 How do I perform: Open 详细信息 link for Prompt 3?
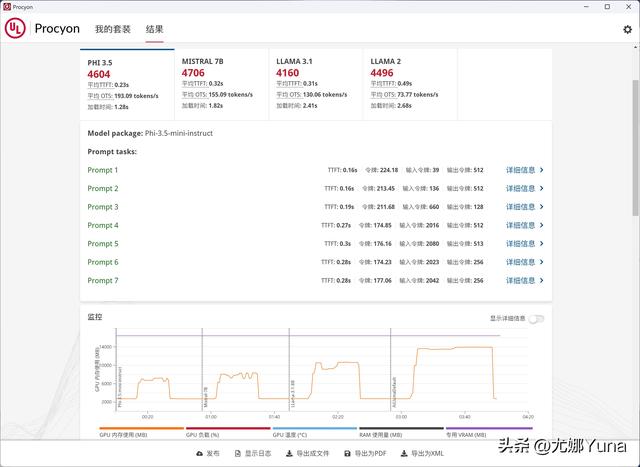click(520, 207)
